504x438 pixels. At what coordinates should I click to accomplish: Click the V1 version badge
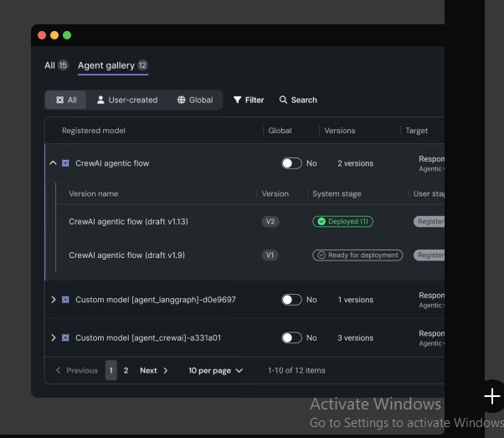point(270,255)
